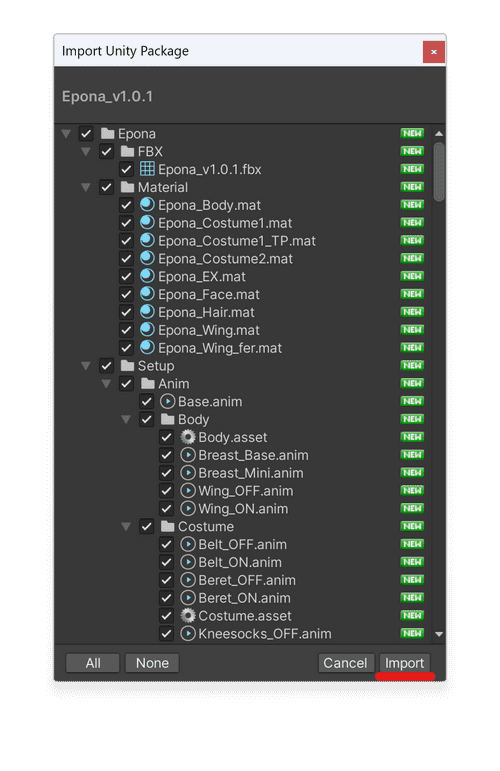
Task: Click the Anim folder icon
Action: point(147,384)
